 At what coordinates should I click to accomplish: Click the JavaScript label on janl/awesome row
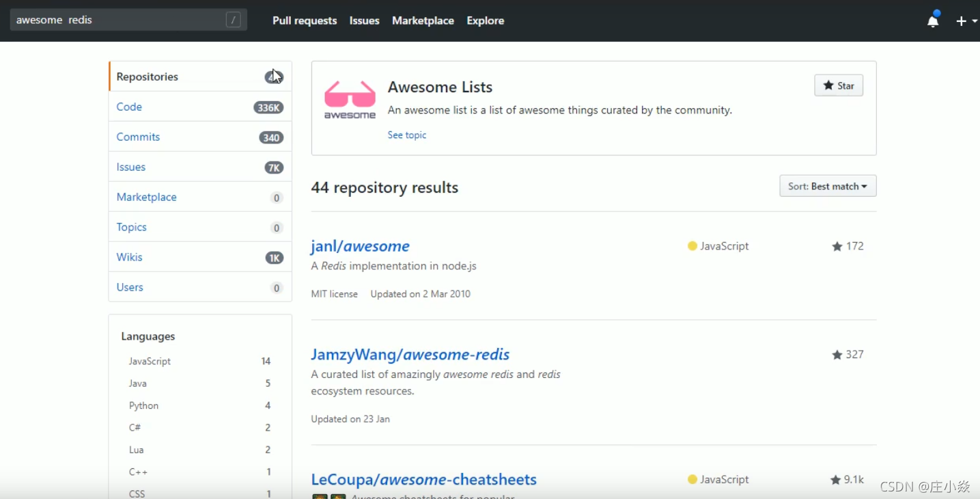(725, 246)
